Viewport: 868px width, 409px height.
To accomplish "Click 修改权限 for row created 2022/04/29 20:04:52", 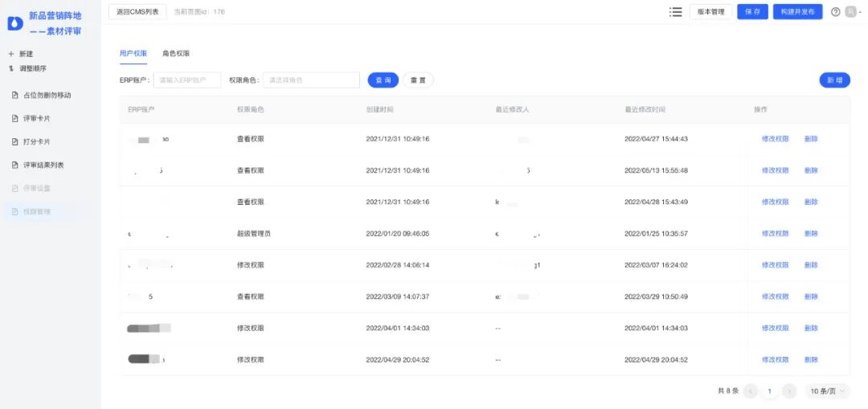I will pos(775,360).
